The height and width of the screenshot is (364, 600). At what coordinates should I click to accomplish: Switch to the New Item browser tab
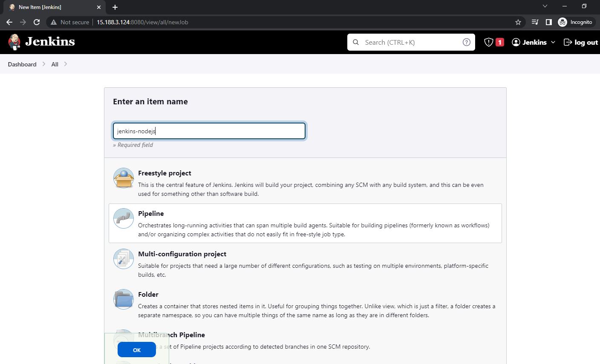click(x=51, y=7)
